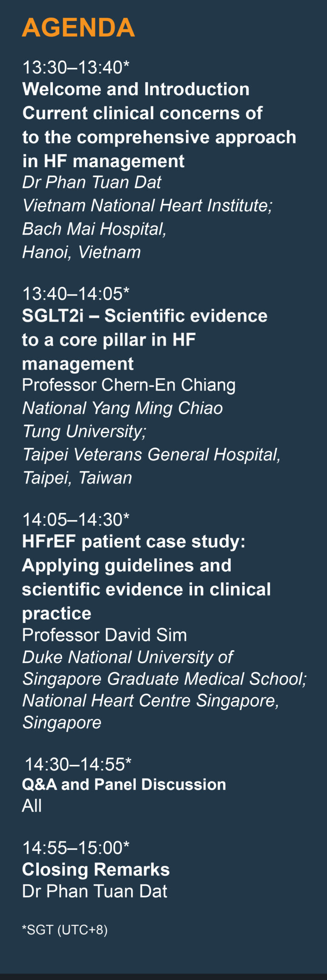This screenshot has width=327, height=980.
Task: Click Taipei Veterans General Hospital text
Action: (x=151, y=455)
